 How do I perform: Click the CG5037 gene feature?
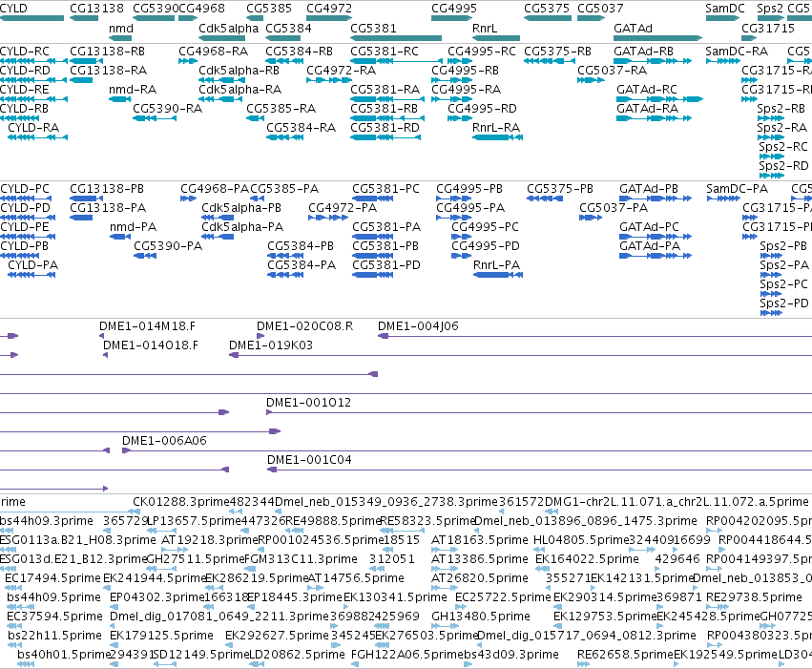pos(592,18)
